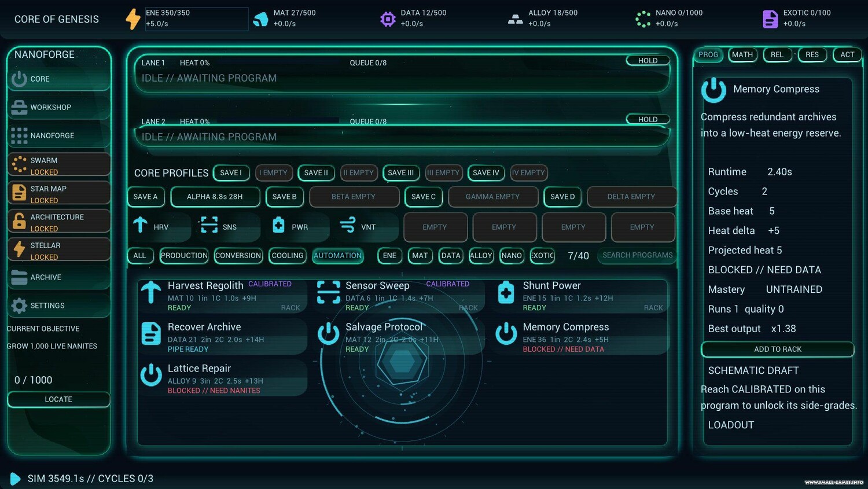This screenshot has height=489, width=868.
Task: Select the VNT loadout slot
Action: click(366, 227)
